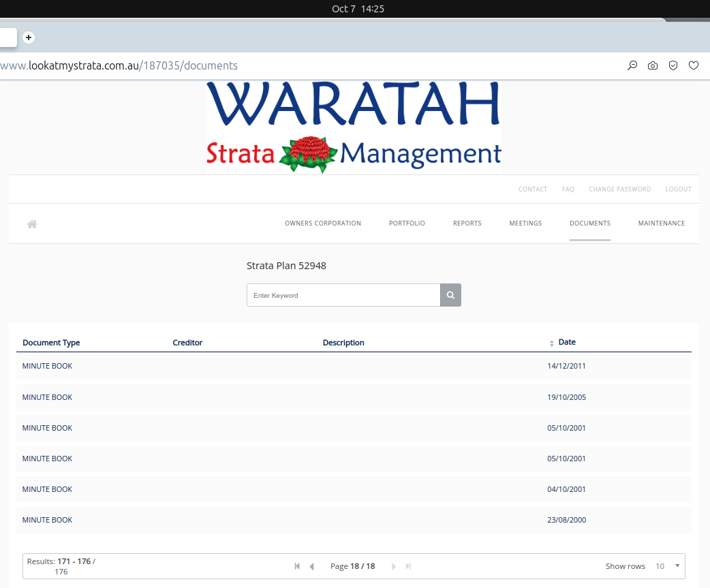Open the Contact link

[533, 189]
